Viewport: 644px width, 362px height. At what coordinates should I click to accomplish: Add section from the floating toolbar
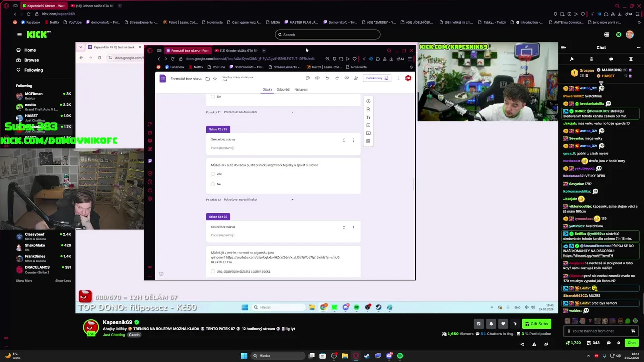368,141
